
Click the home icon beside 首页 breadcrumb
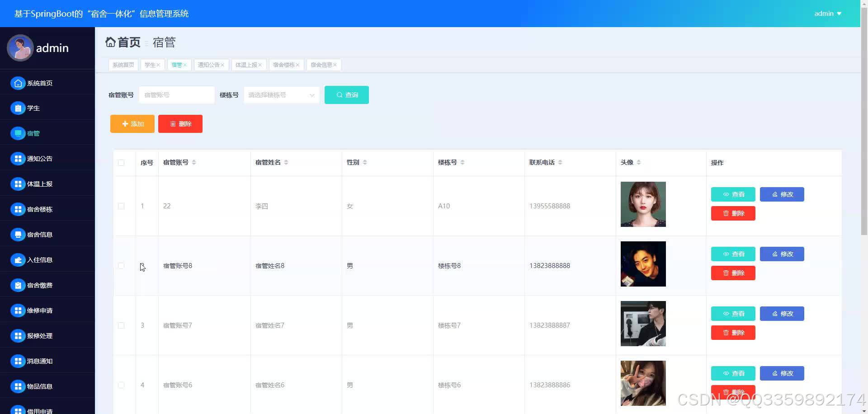(110, 42)
